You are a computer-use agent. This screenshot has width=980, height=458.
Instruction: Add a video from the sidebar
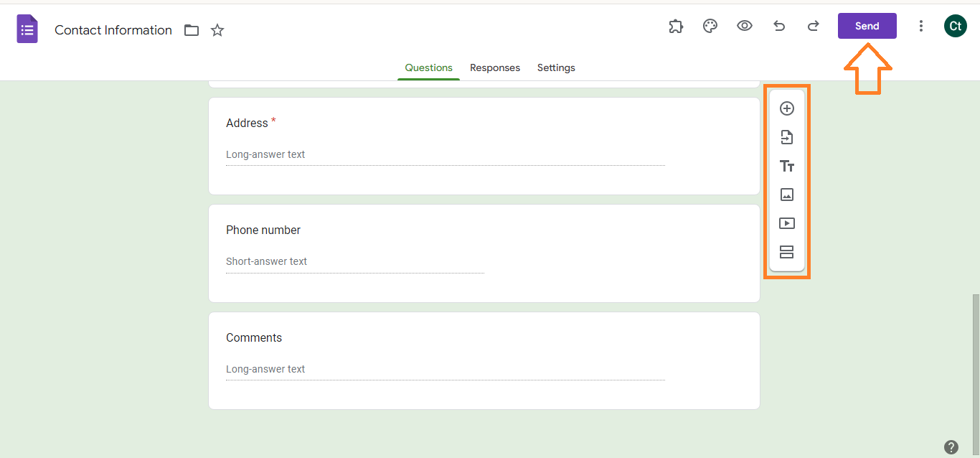(x=787, y=223)
